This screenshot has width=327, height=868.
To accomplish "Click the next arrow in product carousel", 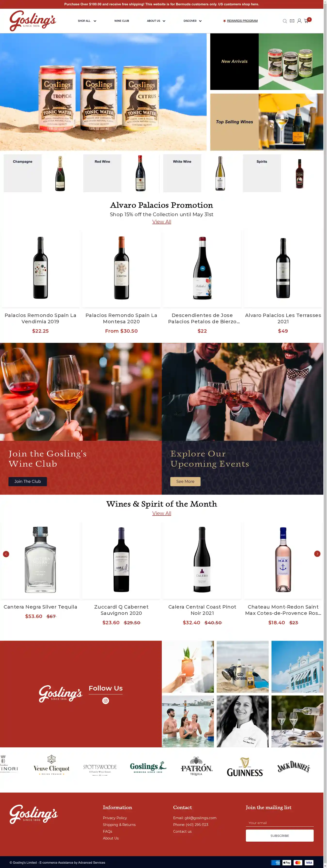I will pyautogui.click(x=317, y=554).
